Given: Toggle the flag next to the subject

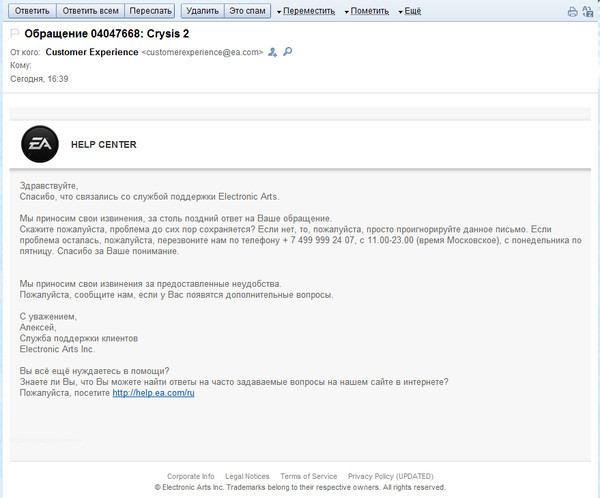Looking at the screenshot, I should [x=15, y=34].
